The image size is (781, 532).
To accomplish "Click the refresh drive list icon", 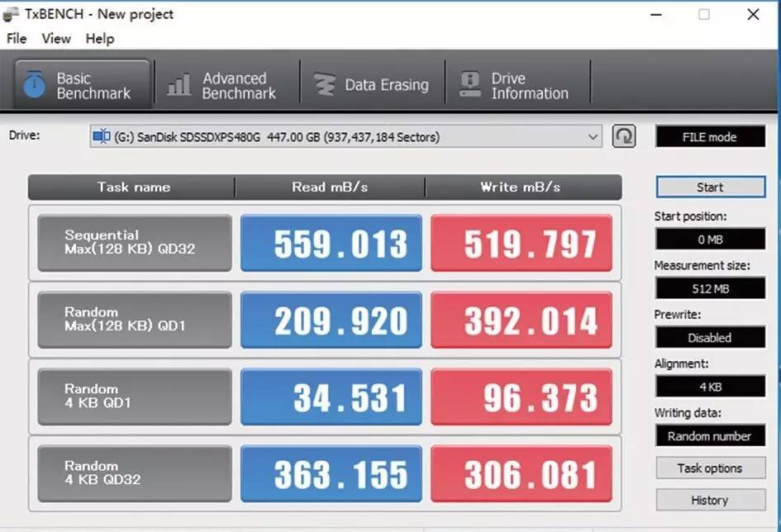I will click(625, 135).
